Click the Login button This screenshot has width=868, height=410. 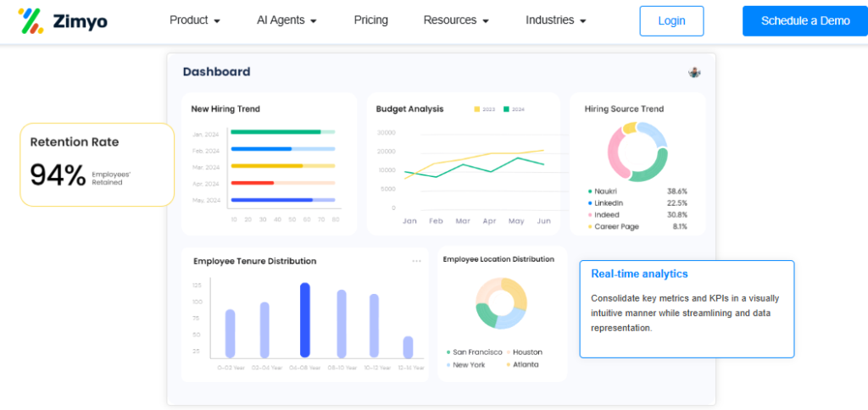[671, 21]
